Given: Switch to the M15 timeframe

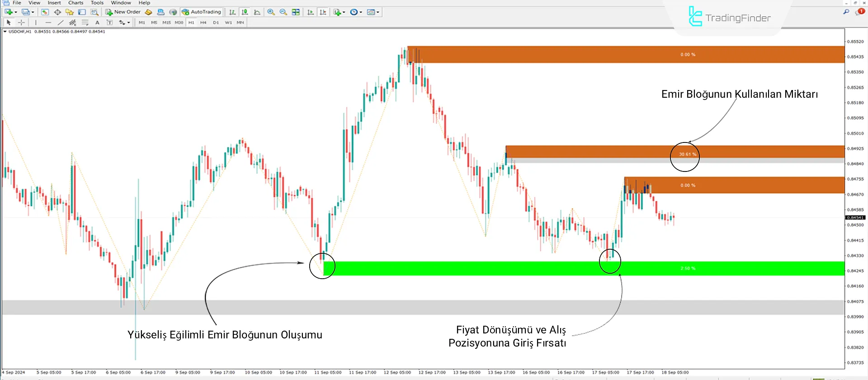Looking at the screenshot, I should coord(166,22).
